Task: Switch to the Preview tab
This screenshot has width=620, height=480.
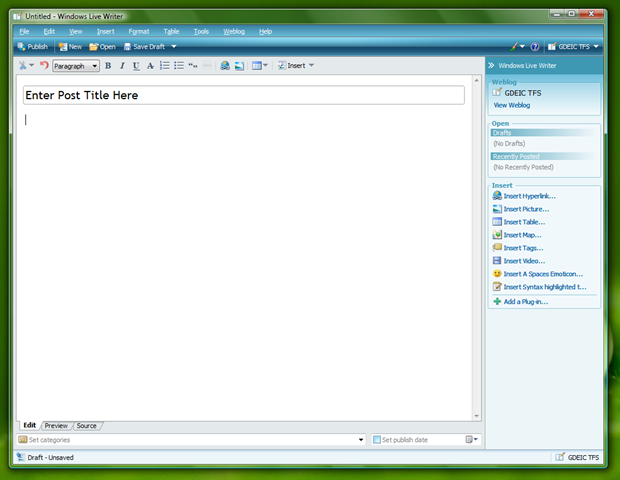Action: 56,426
